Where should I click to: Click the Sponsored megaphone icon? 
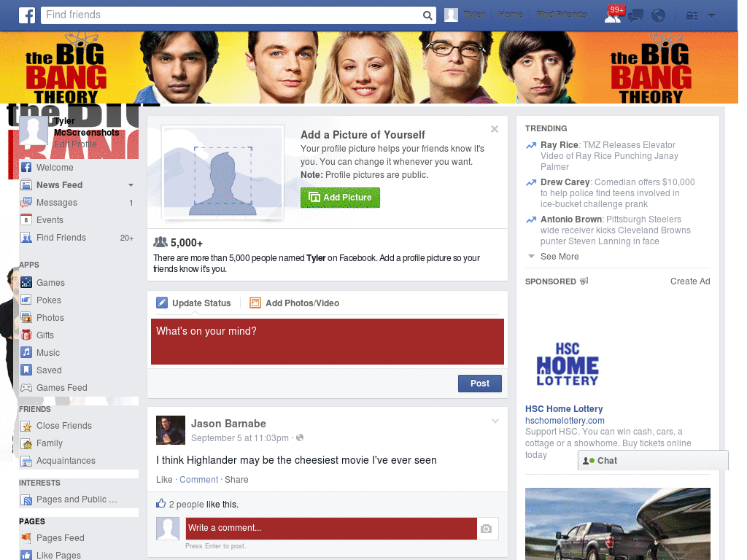[x=584, y=281]
